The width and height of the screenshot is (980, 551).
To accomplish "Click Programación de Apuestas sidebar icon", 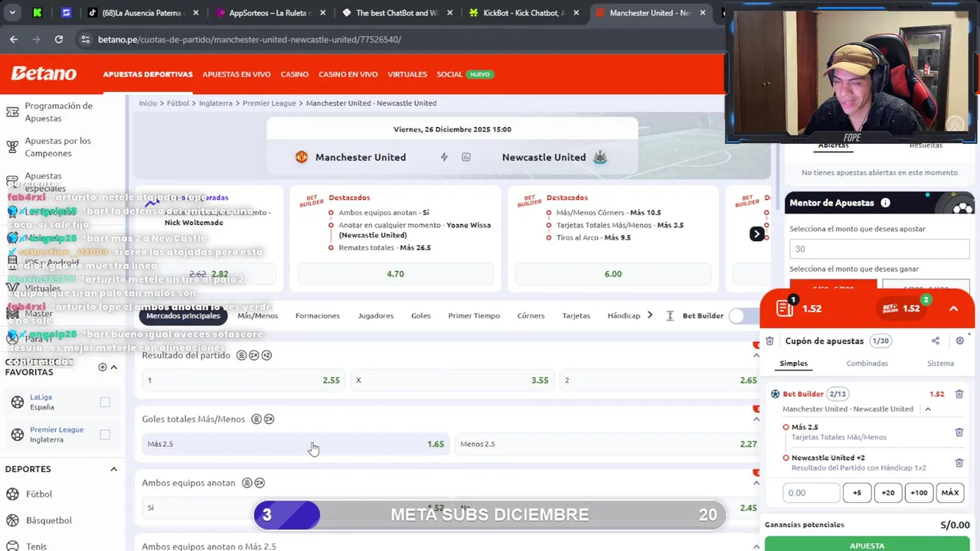I will coord(12,112).
